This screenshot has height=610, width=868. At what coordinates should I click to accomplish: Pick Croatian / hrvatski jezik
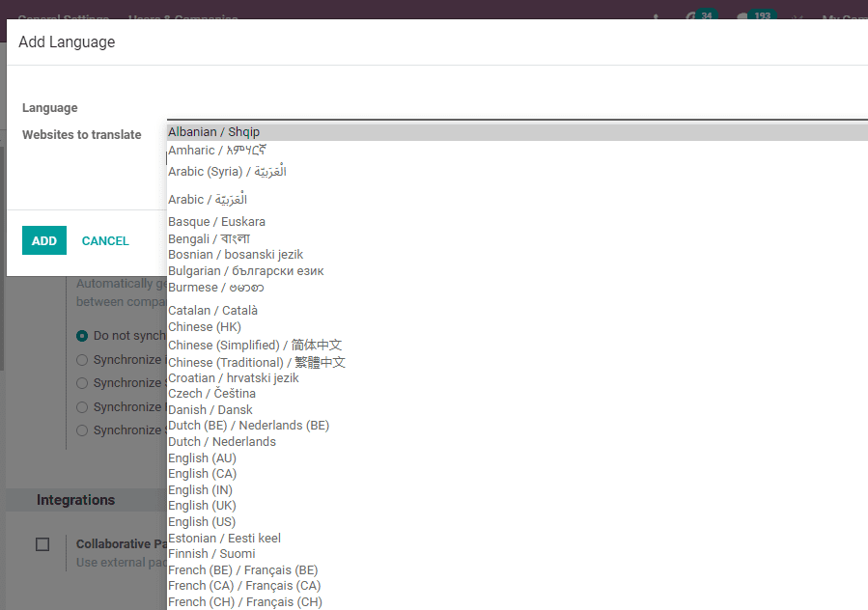[518, 378]
